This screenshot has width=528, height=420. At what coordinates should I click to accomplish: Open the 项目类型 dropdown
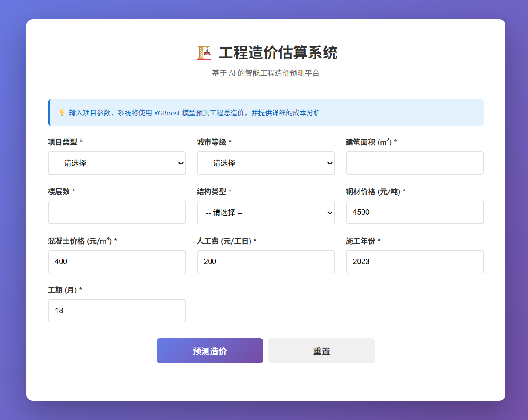click(x=117, y=163)
